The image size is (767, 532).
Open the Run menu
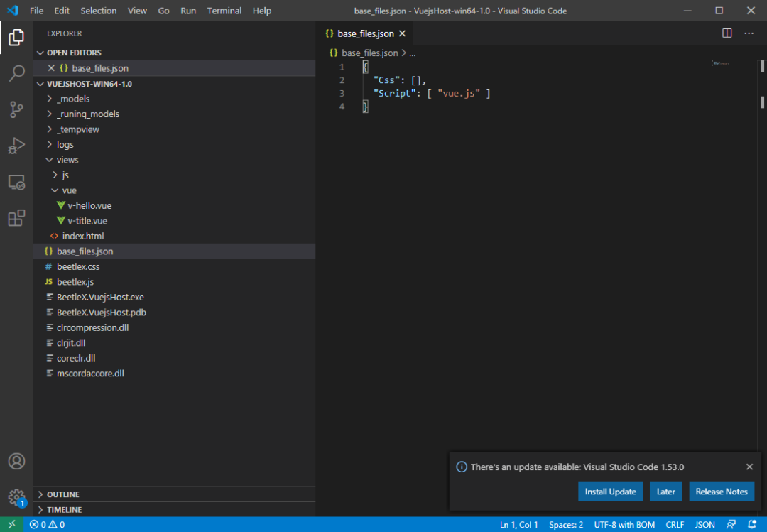(187, 11)
